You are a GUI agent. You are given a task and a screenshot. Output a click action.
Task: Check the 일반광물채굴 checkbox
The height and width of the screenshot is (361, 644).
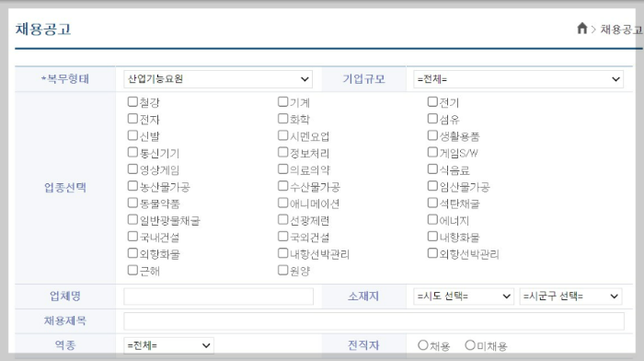pyautogui.click(x=132, y=219)
